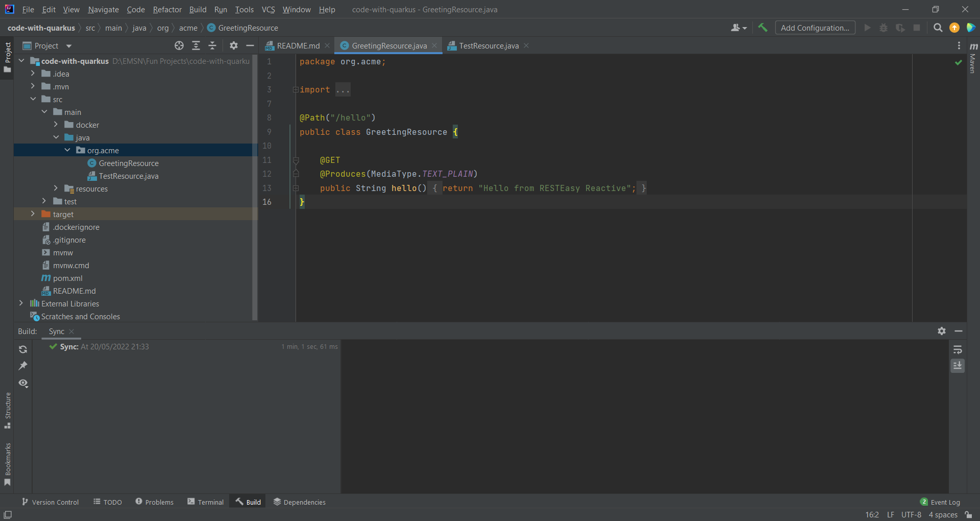This screenshot has height=521, width=980.
Task: Expand the .mvn folder
Action: (x=33, y=86)
